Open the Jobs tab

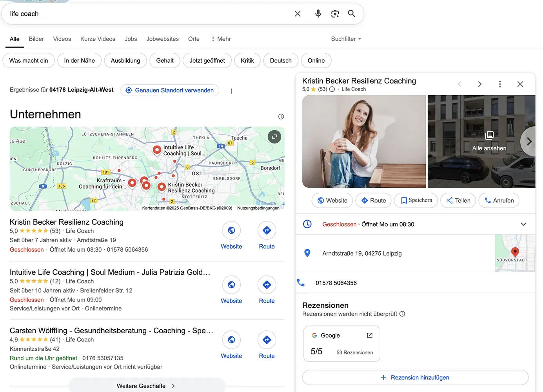click(131, 39)
